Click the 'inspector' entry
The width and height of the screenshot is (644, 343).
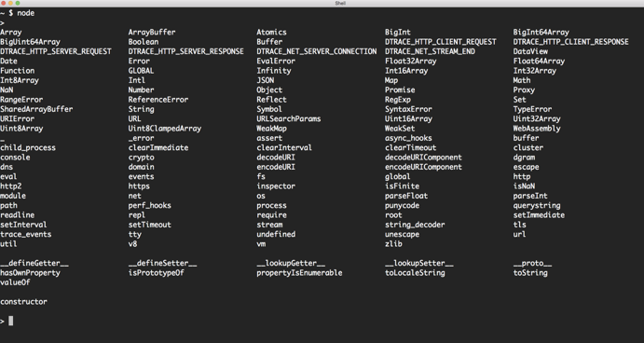276,186
